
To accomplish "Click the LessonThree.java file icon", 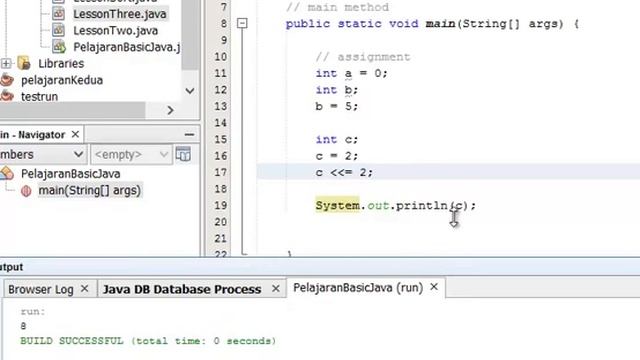I will 58,14.
